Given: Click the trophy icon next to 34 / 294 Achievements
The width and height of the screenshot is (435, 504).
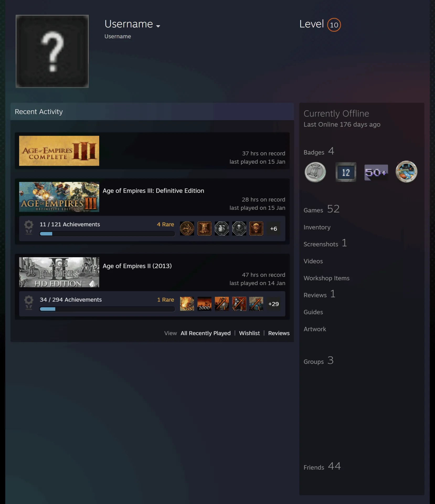Looking at the screenshot, I should [x=29, y=303].
